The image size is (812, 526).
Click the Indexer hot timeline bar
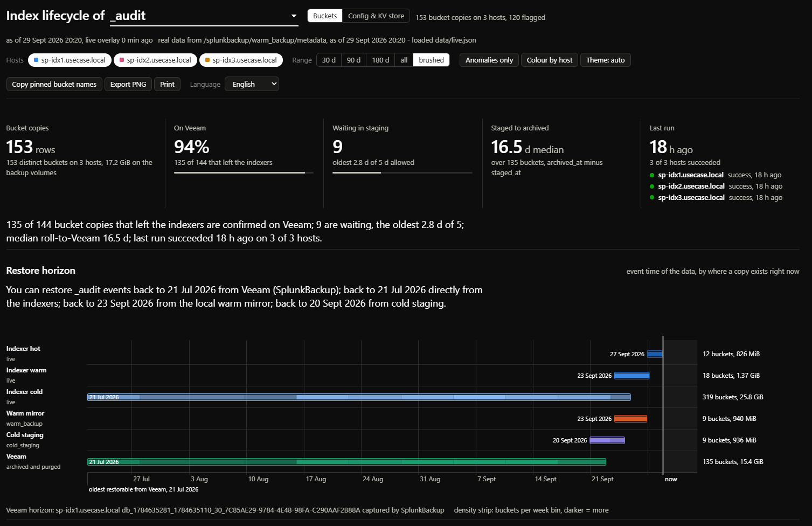tap(655, 354)
